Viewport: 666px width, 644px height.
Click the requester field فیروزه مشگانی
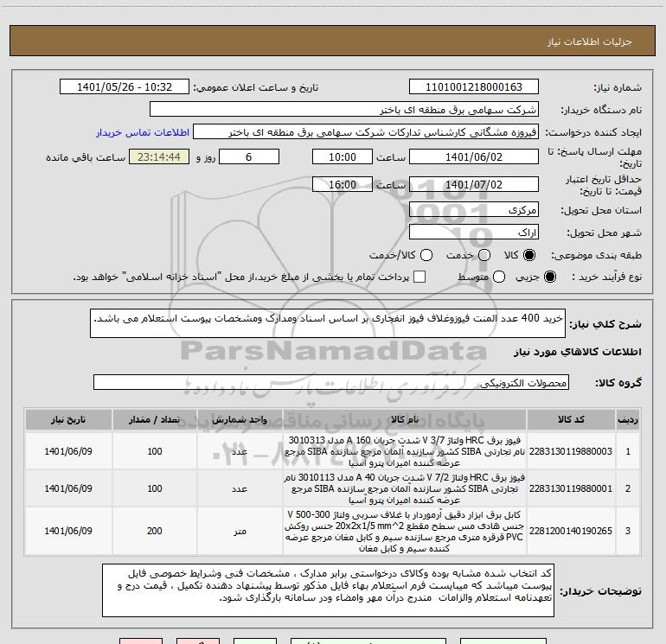coord(366,132)
